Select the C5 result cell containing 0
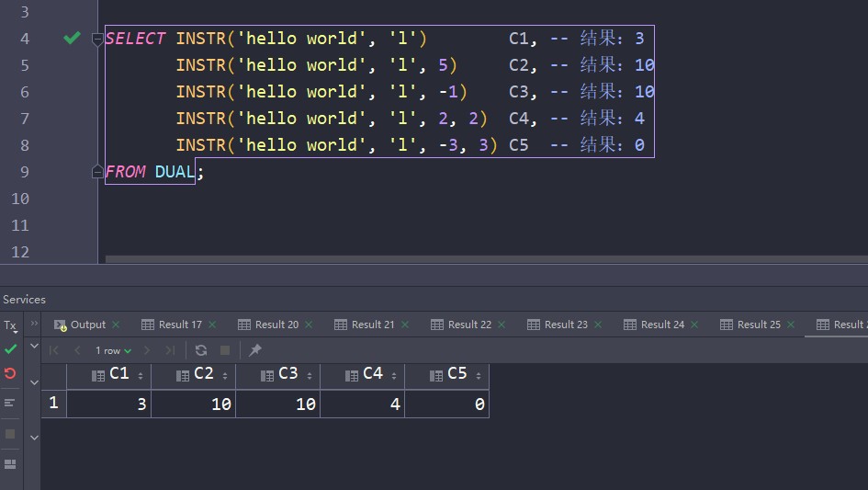The width and height of the screenshot is (868, 490). (446, 404)
